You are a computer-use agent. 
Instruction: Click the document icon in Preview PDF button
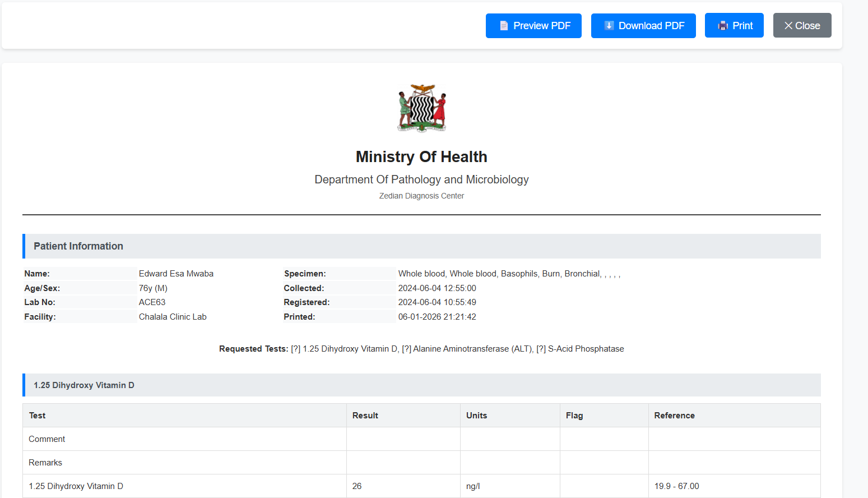click(x=504, y=25)
